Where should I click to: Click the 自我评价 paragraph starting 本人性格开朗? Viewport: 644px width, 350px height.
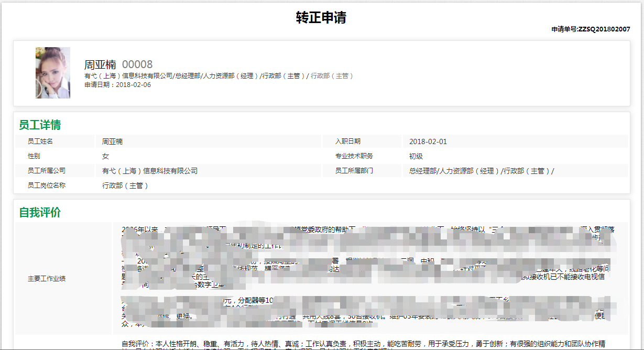click(363, 344)
